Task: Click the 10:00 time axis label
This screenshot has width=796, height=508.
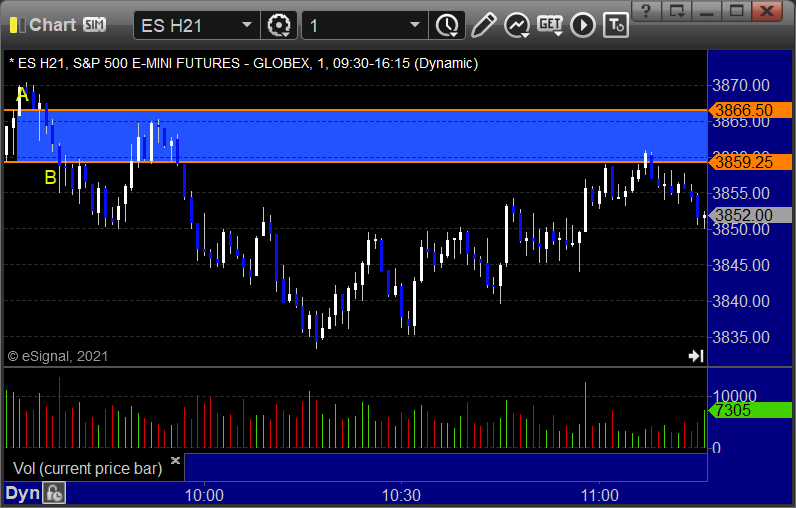Action: click(204, 495)
